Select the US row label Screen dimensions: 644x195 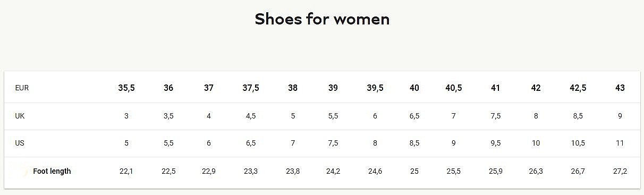click(x=20, y=143)
